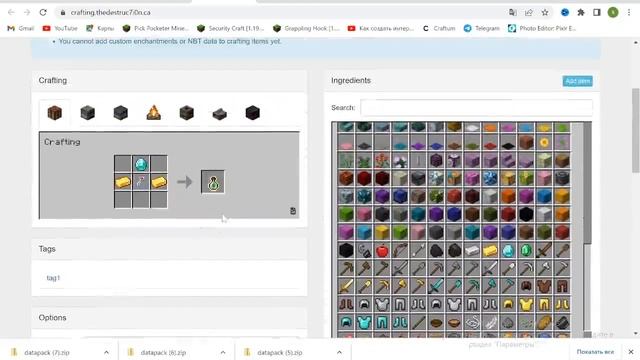The image size is (640, 360).
Task: Open the Gmail bookmark
Action: (21, 28)
